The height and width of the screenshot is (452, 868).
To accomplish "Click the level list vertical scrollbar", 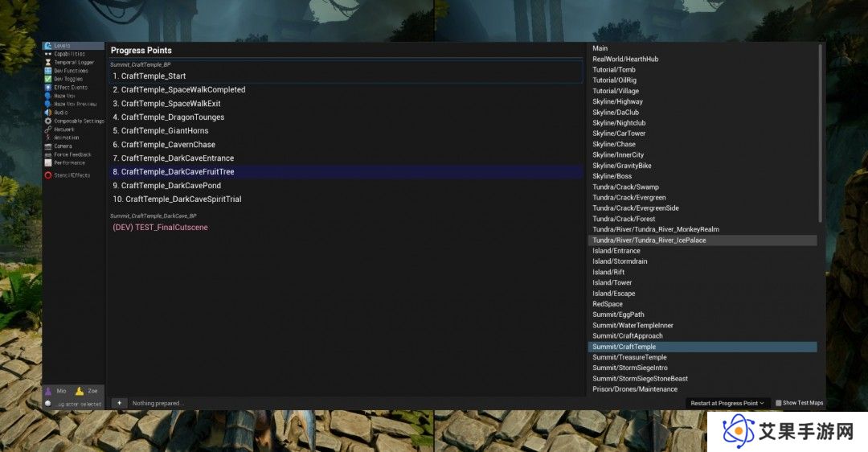I will (x=821, y=133).
